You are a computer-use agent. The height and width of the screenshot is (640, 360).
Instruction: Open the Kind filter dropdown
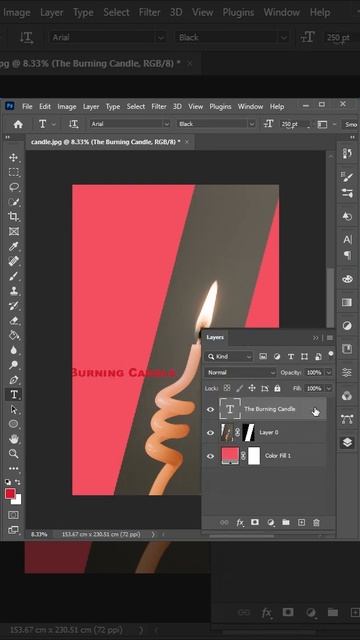(229, 357)
